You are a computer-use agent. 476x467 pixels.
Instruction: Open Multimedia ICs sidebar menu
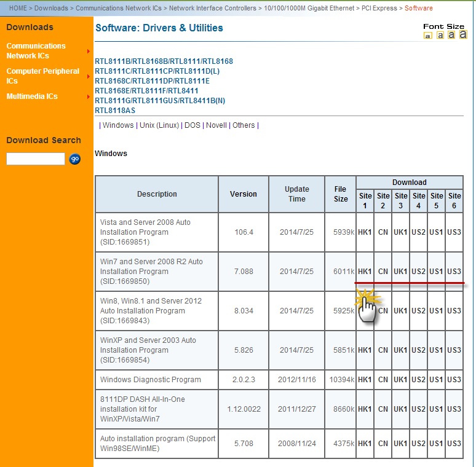[32, 96]
